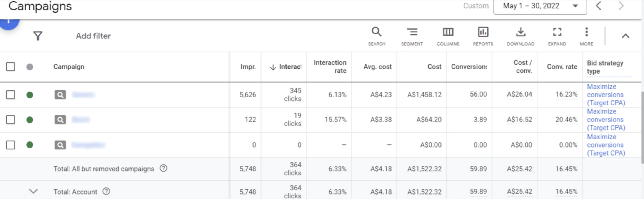Open Maximize conversions link in 20.46% row
Image resolution: width=644 pixels, height=200 pixels.
coord(606,120)
